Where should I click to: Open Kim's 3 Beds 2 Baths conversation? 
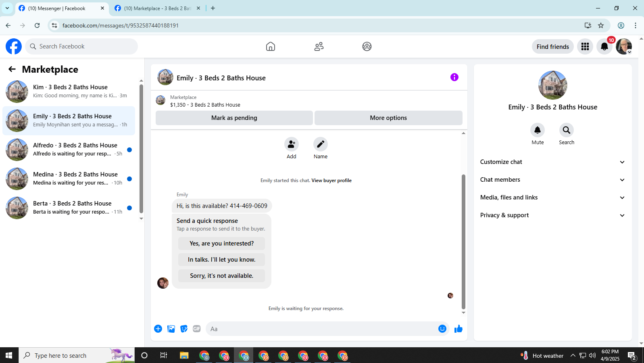[x=69, y=92]
